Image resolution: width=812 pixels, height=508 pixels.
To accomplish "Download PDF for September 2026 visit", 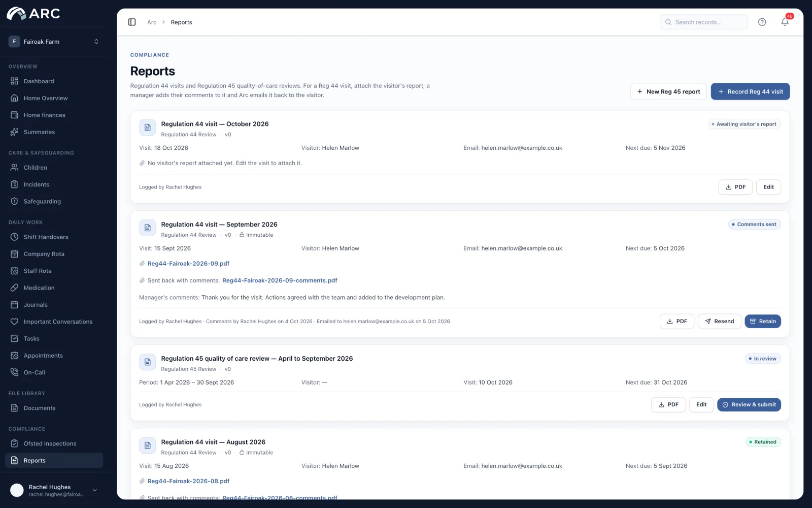I will (x=677, y=321).
